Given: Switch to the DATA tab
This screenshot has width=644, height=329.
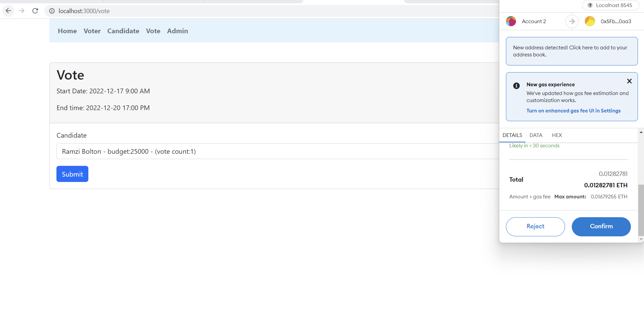Looking at the screenshot, I should pyautogui.click(x=536, y=135).
